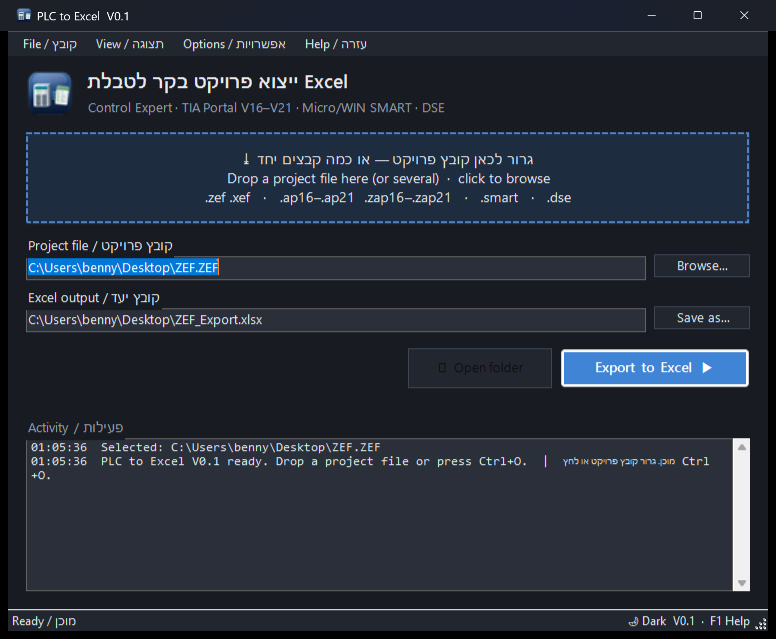This screenshot has width=776, height=639.
Task: Click the Excel output / קובץ יעד label
Action: click(94, 298)
